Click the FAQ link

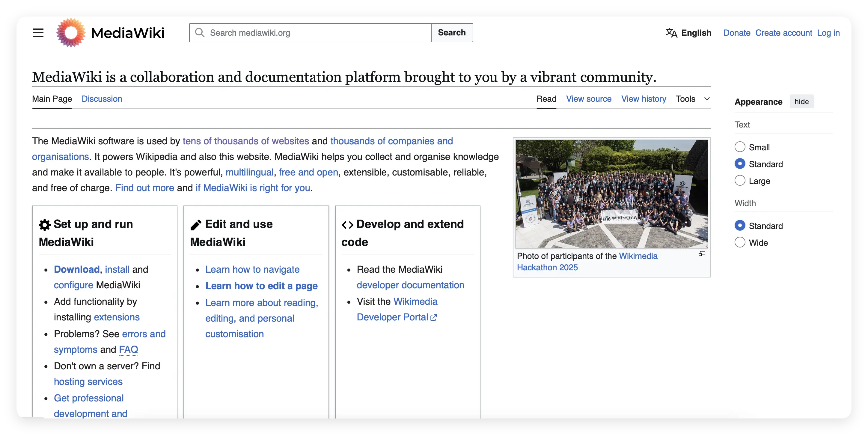128,350
